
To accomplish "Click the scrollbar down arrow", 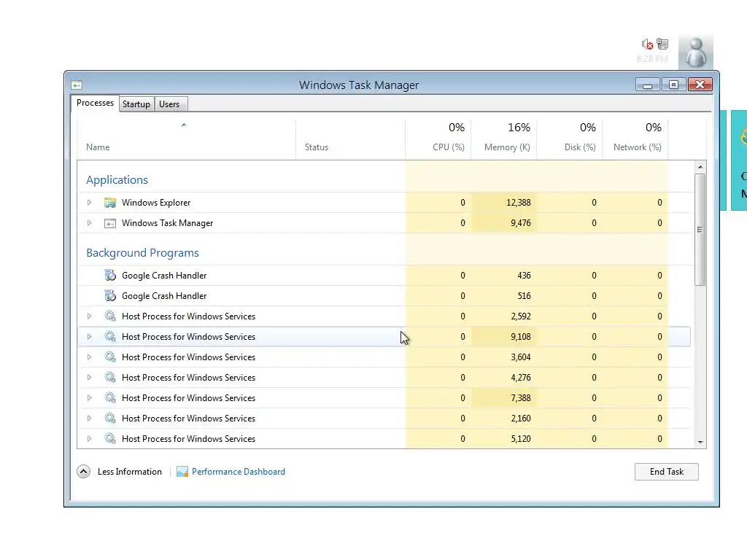I will (700, 443).
